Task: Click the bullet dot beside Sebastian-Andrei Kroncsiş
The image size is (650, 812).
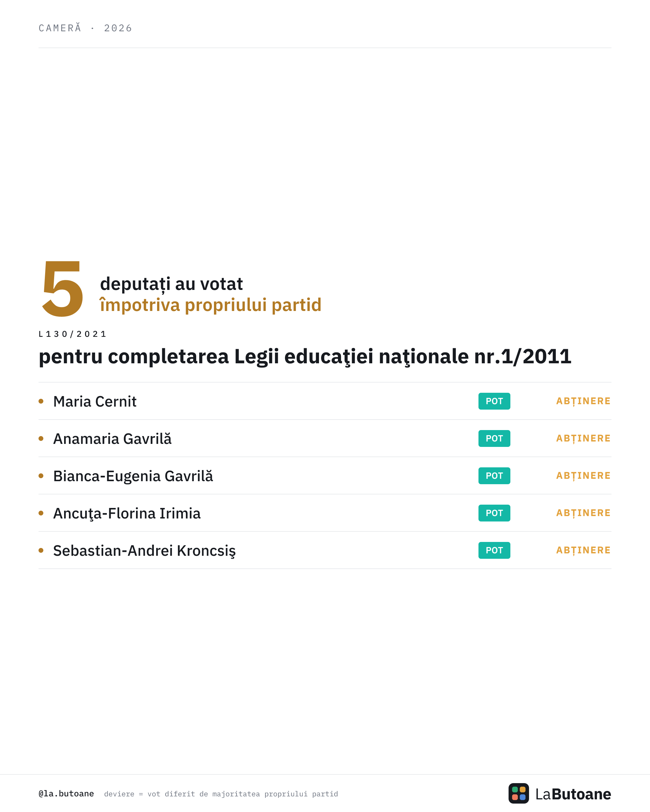Action: click(41, 550)
